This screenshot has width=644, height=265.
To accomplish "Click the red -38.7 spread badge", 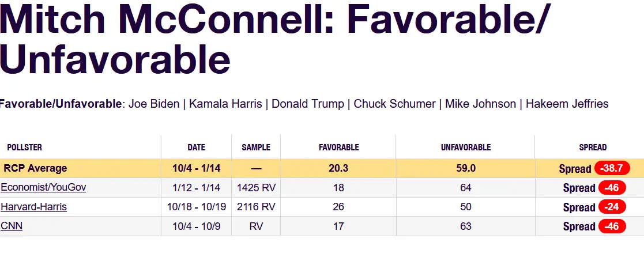I will 611,168.
